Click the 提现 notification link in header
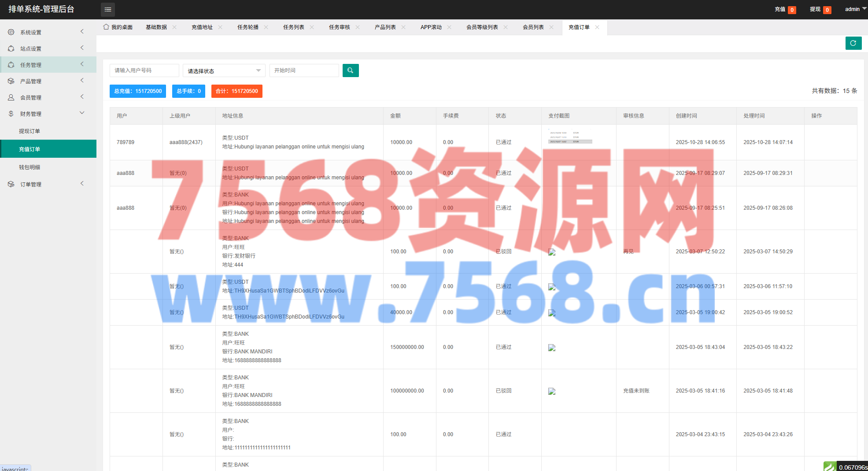This screenshot has height=471, width=868. click(x=815, y=9)
